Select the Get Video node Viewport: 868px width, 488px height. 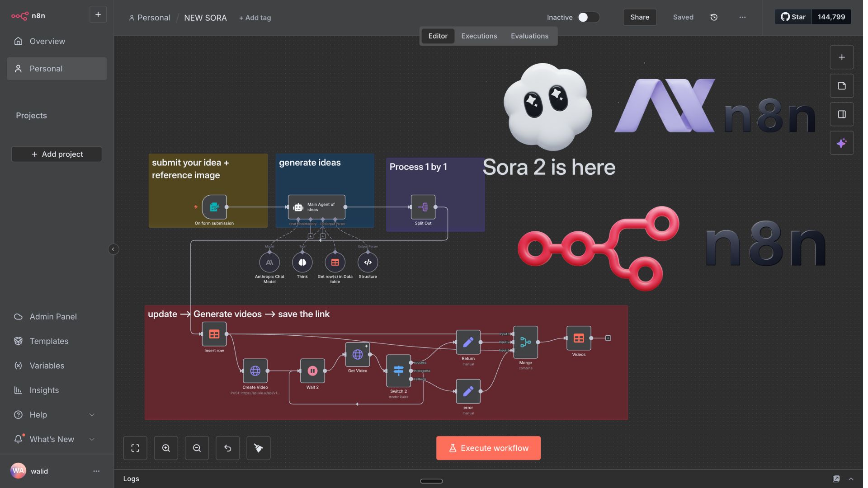(358, 355)
